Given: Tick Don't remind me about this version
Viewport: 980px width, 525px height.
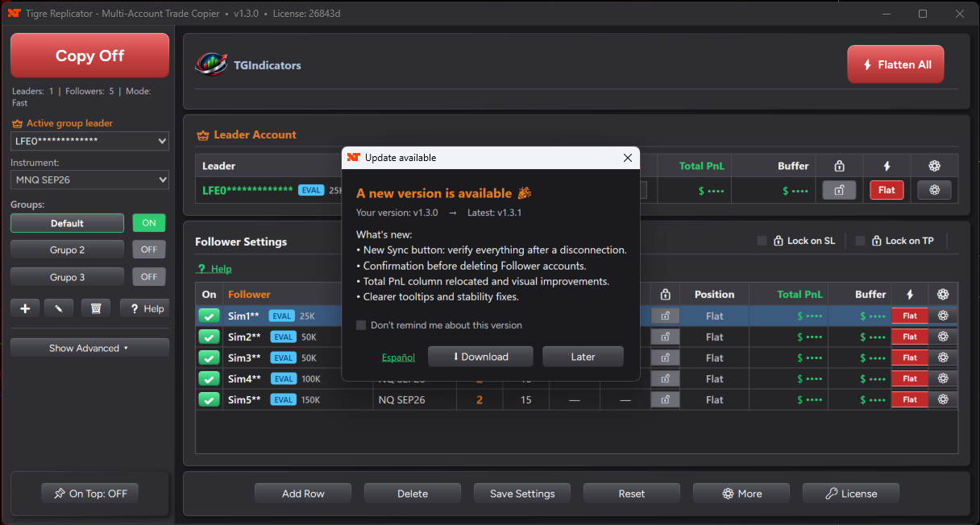Looking at the screenshot, I should pyautogui.click(x=362, y=325).
